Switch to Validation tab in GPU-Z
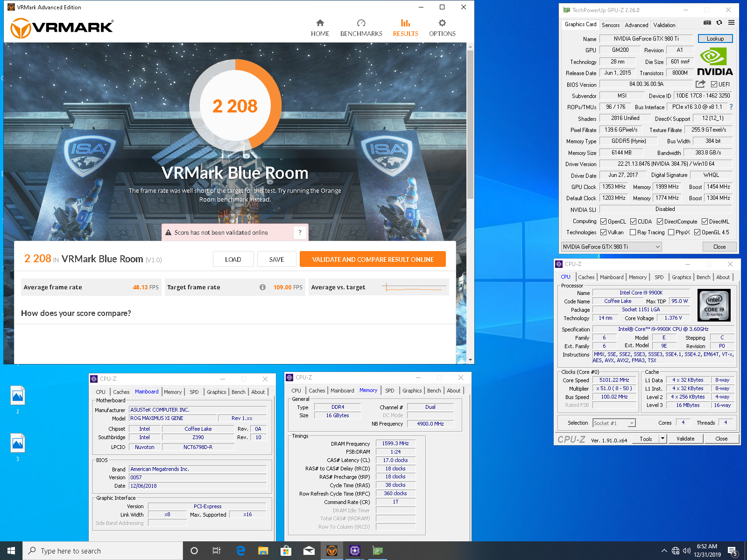The width and height of the screenshot is (747, 560). [x=664, y=25]
